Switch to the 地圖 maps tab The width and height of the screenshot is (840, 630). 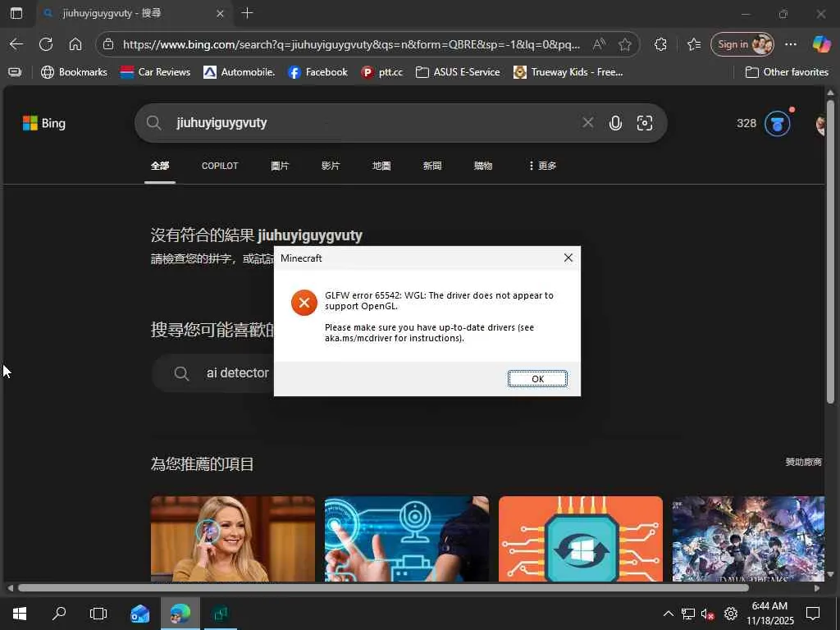(x=381, y=166)
